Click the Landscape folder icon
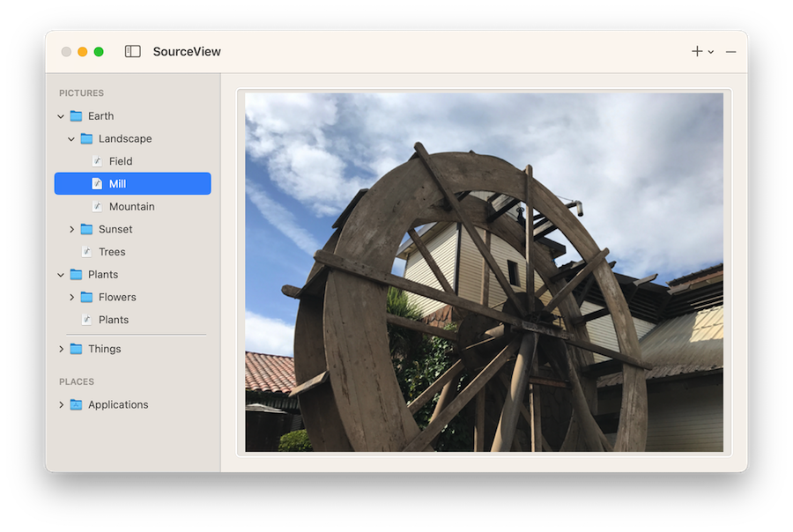793x532 pixels. coord(86,139)
